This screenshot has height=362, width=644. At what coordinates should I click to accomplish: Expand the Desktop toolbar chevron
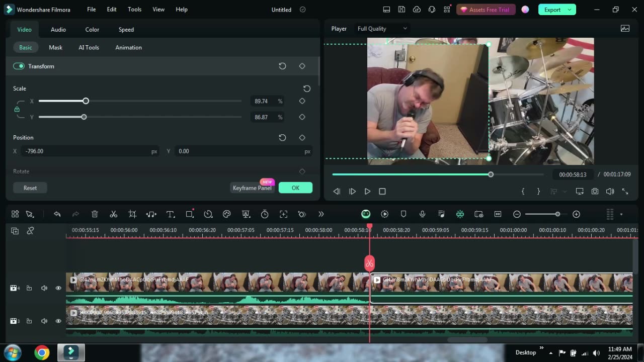pos(542,348)
